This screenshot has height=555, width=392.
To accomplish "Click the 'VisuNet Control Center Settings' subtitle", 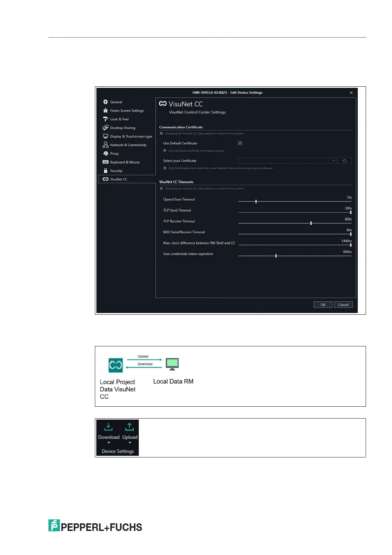I will [x=197, y=112].
